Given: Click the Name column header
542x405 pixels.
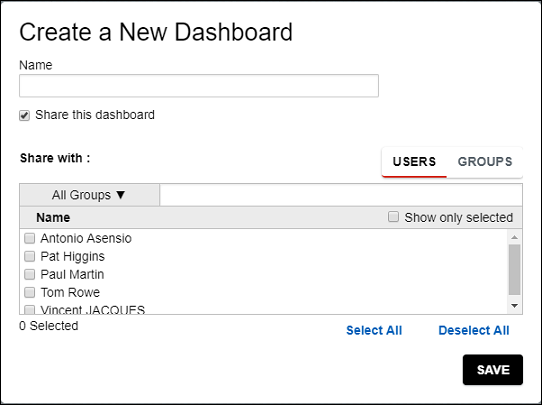Looking at the screenshot, I should (x=53, y=218).
